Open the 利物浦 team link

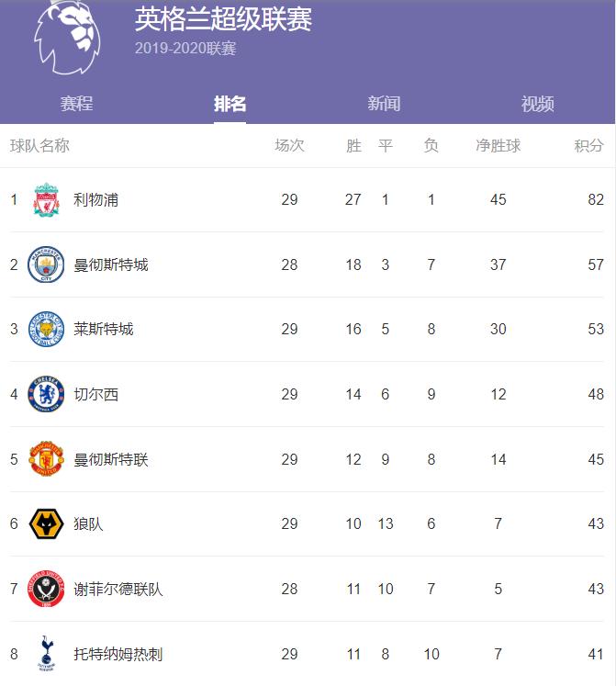(x=95, y=200)
